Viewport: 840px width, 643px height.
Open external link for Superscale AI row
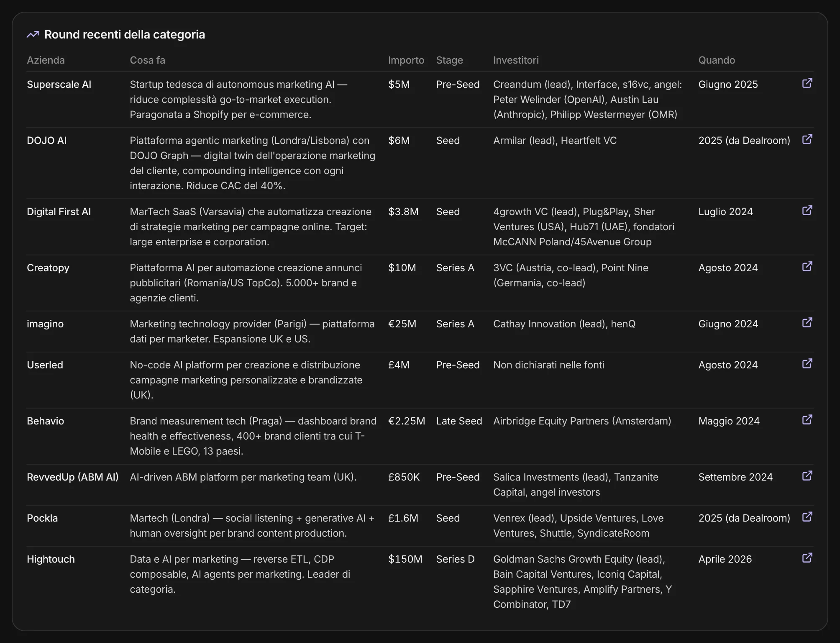pos(807,83)
